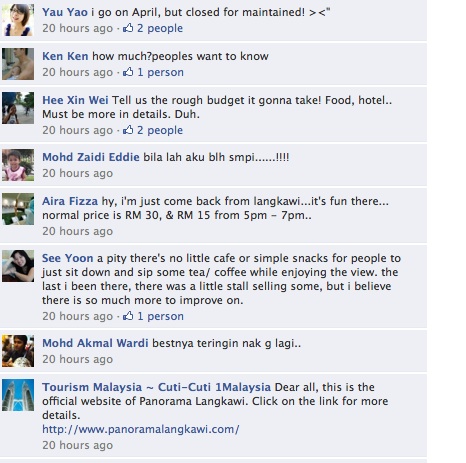View 2 people liking Hee Xin Wei's comment
This screenshot has height=463, width=466.
click(160, 130)
